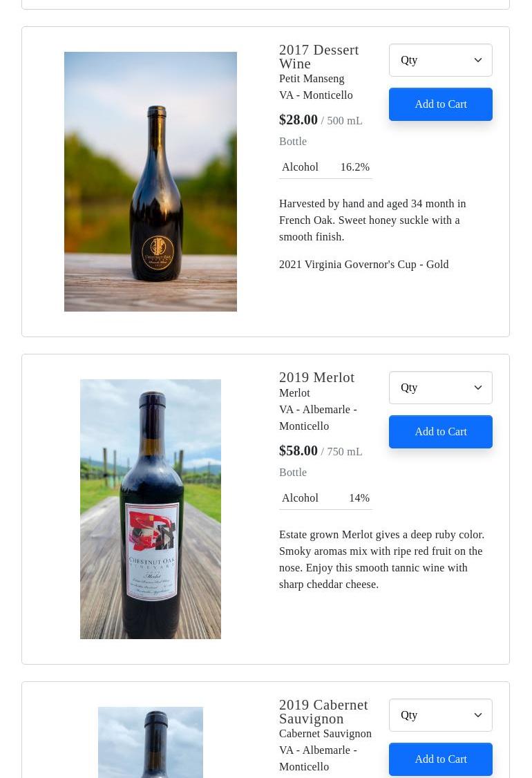Image resolution: width=532 pixels, height=778 pixels.
Task: Add the 2017 Dessert Wine to cart
Action: pos(440,104)
